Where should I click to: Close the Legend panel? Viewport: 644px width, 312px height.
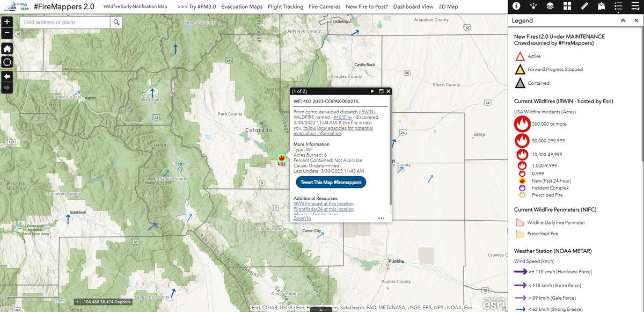[636, 20]
